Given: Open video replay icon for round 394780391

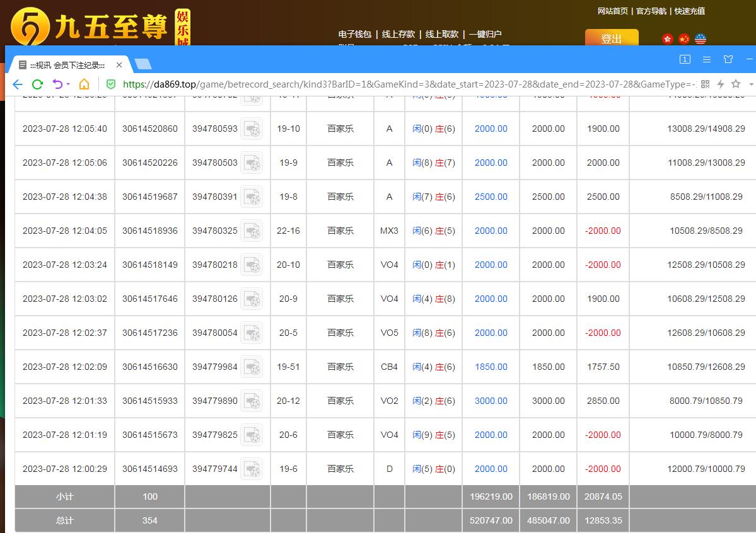Looking at the screenshot, I should (x=252, y=197).
